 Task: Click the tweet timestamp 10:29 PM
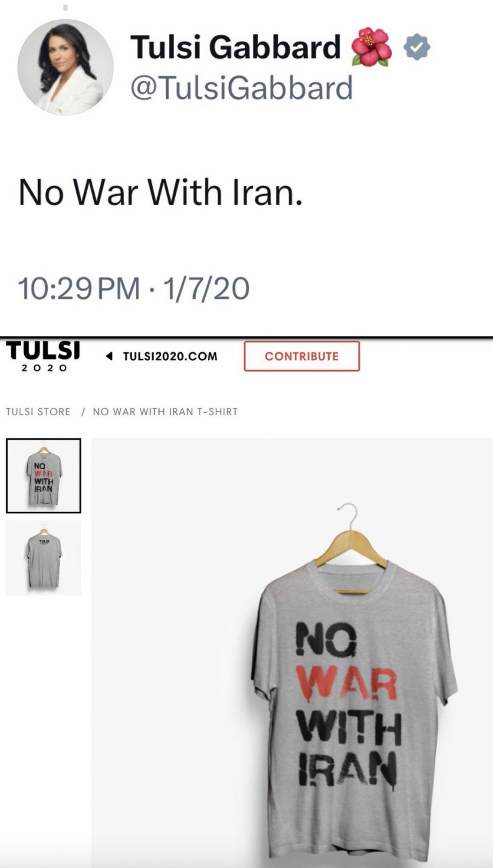click(x=79, y=289)
